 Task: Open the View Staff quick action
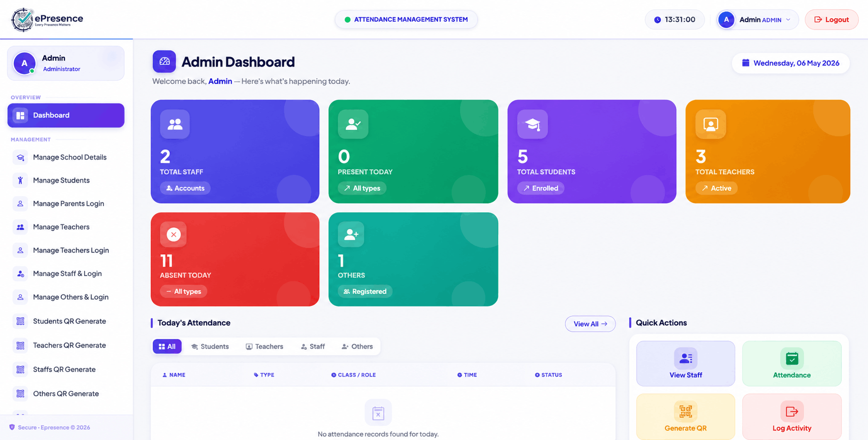click(x=685, y=364)
